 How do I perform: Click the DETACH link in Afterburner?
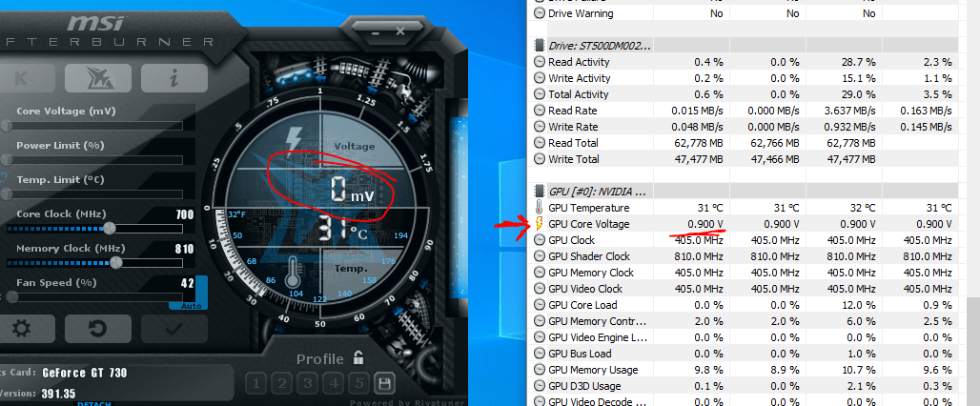coord(94,403)
